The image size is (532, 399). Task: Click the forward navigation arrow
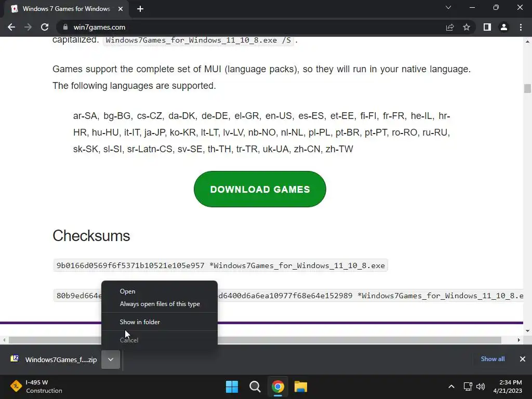(28, 27)
